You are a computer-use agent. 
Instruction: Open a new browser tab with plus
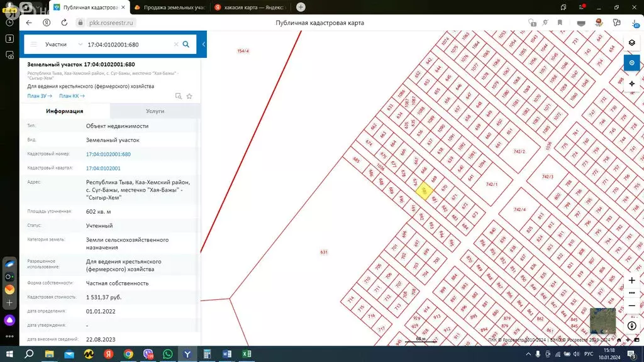click(301, 7)
